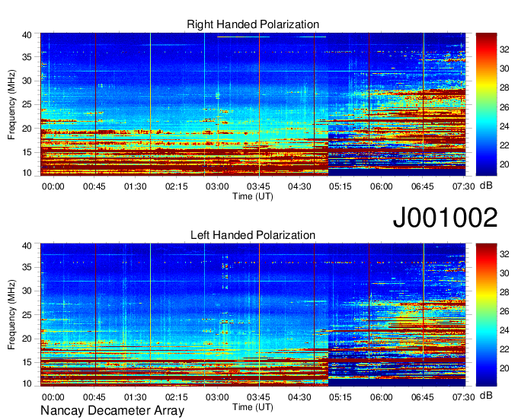Image resolution: width=518 pixels, height=420 pixels.
Task: Click the 01:30 time tick on the left-handed plot
Action: [x=135, y=397]
